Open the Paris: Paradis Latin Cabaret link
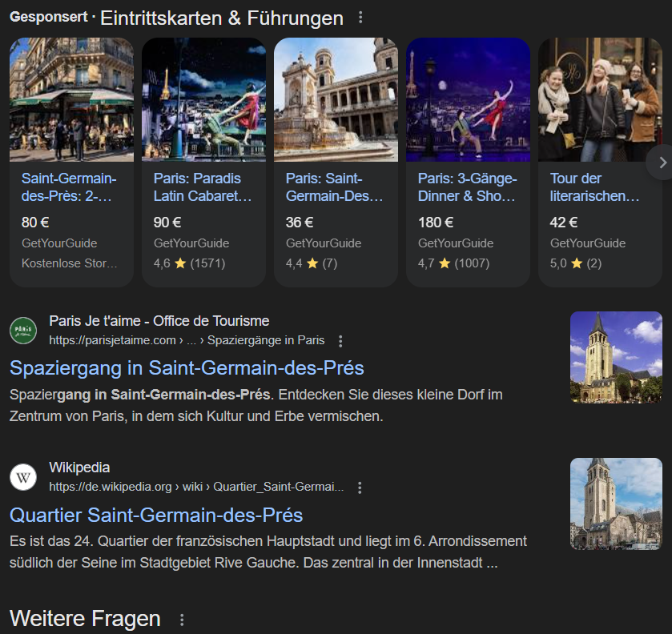Screen dimensions: 672x634 203,187
